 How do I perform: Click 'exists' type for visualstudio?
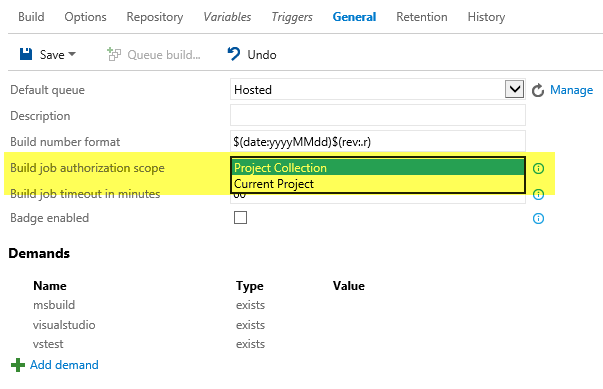coord(250,325)
